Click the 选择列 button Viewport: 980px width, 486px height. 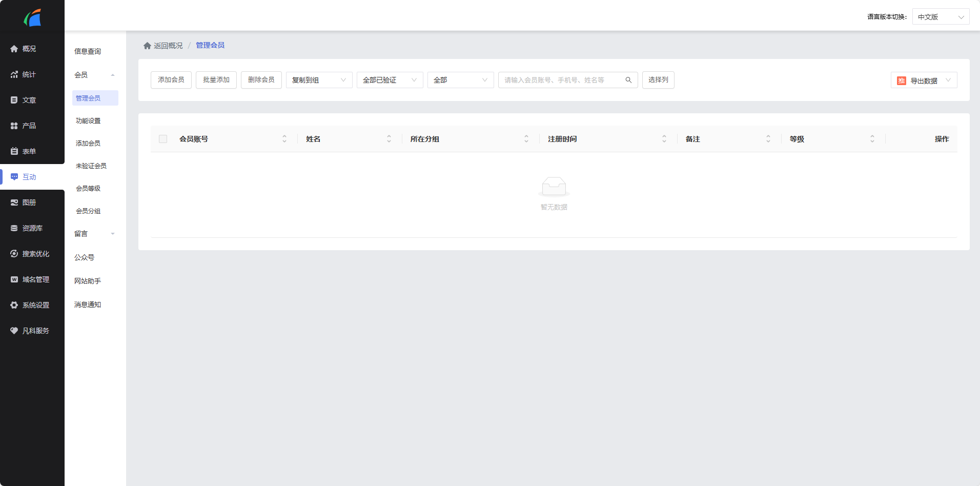point(658,80)
